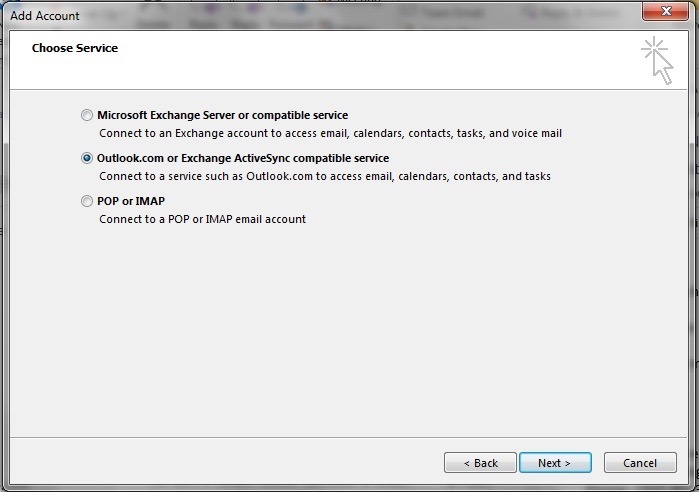Screen dimensions: 699x492
Task: Click 'Microsoft Exchange Server or compatible service' label
Action: coord(222,115)
